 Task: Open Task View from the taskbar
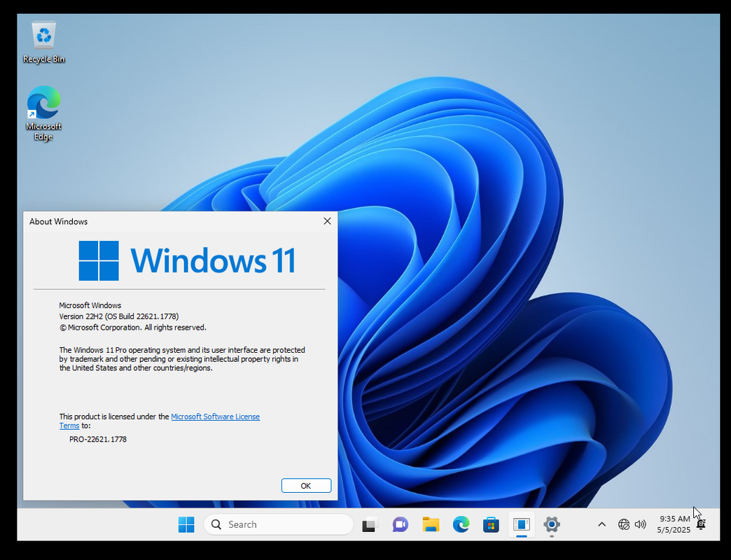click(x=370, y=524)
